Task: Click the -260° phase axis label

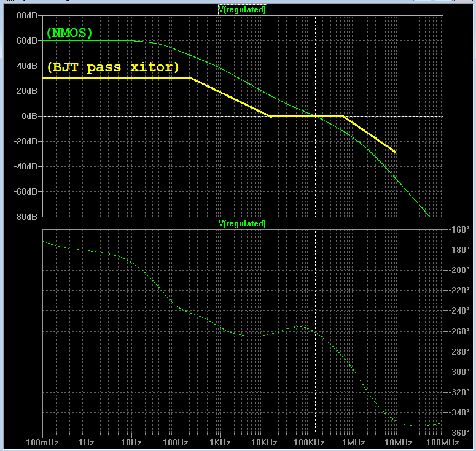Action: click(x=459, y=331)
